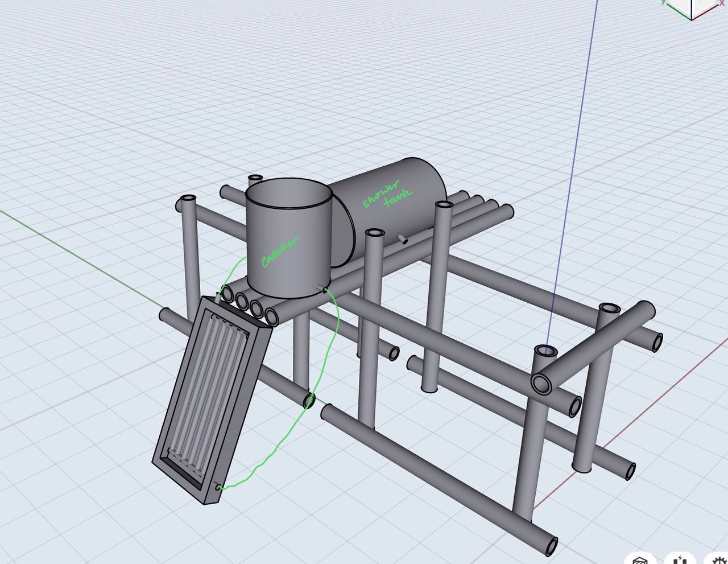
Task: Select the short pipe stub behind the Catcher
Action: [255, 178]
